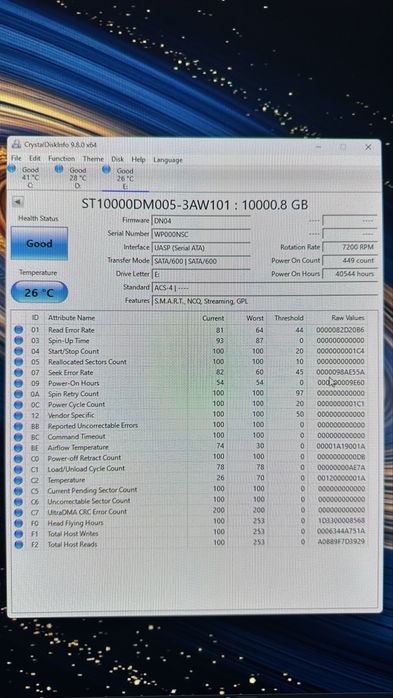Click status icon of Airflow Temperature row

19,447
